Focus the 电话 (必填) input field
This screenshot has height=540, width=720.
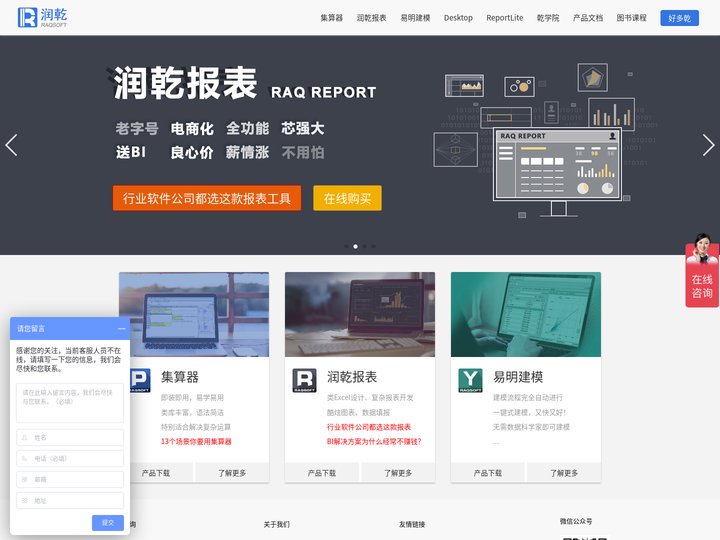[70, 458]
